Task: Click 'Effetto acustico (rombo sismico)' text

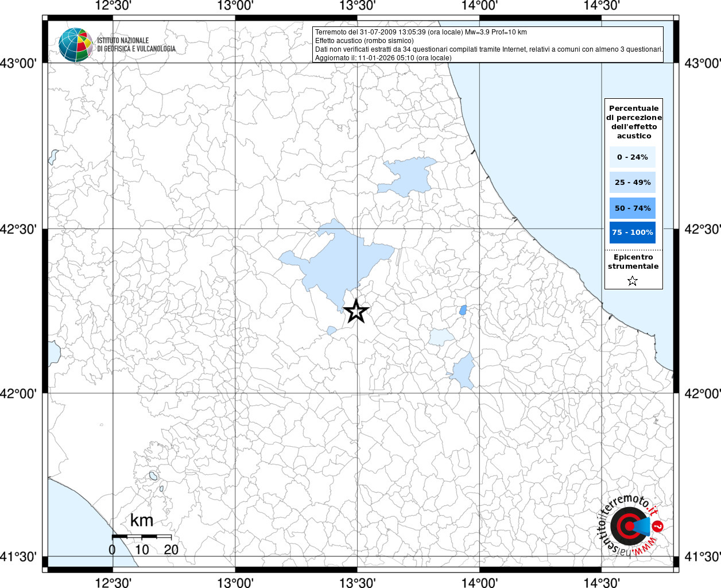Action: pos(364,41)
